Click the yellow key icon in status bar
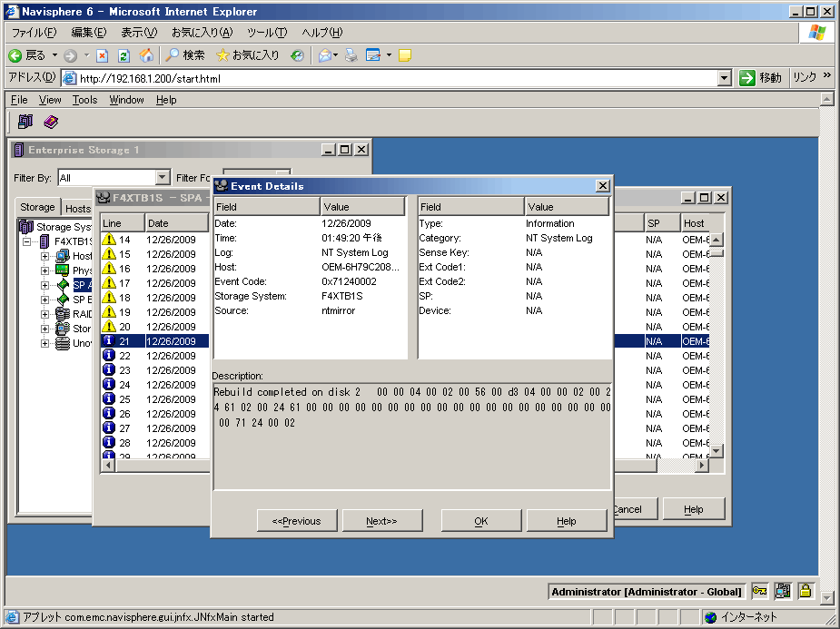 click(759, 592)
